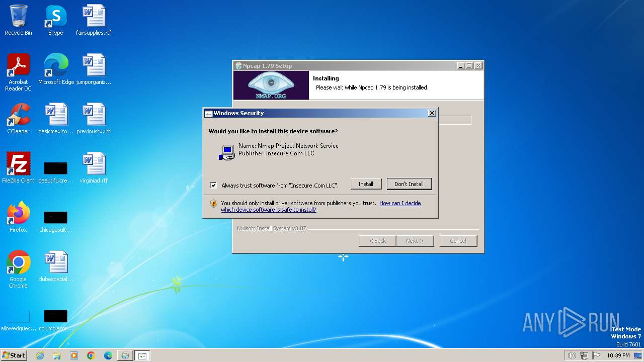644x362 pixels.
Task: Open Edge from the taskbar
Action: pos(108,355)
